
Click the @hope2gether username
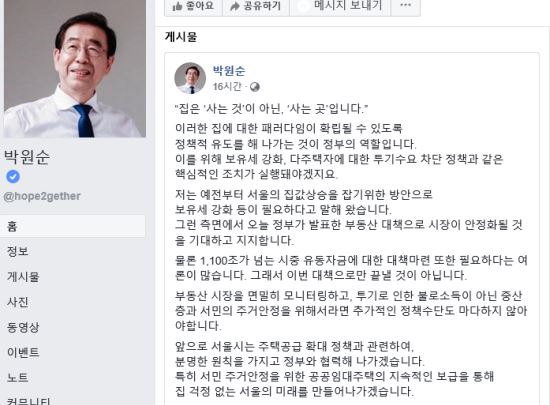(x=42, y=196)
